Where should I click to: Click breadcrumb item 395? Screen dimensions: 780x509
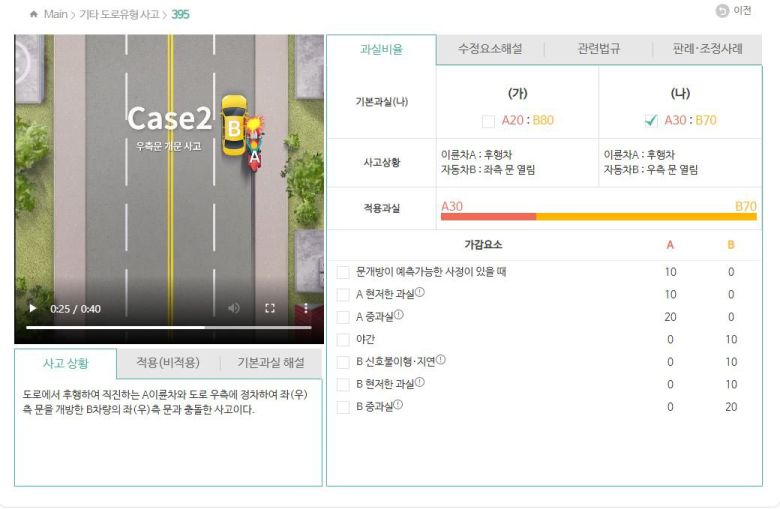(x=180, y=14)
